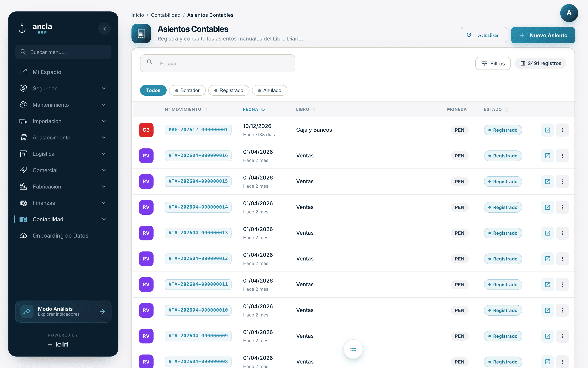The height and width of the screenshot is (368, 588).
Task: Click the Fabricación factory icon
Action: (23, 186)
